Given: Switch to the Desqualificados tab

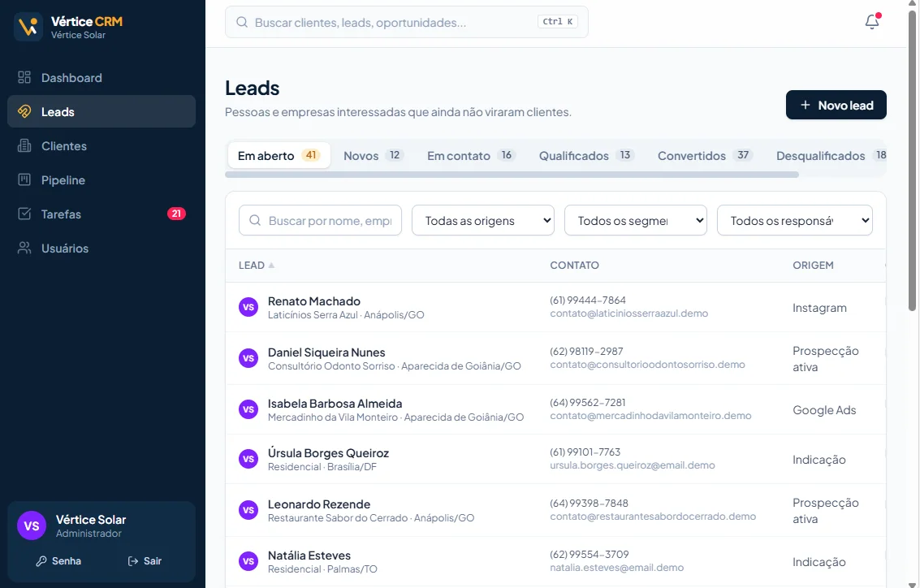Looking at the screenshot, I should click(x=827, y=155).
